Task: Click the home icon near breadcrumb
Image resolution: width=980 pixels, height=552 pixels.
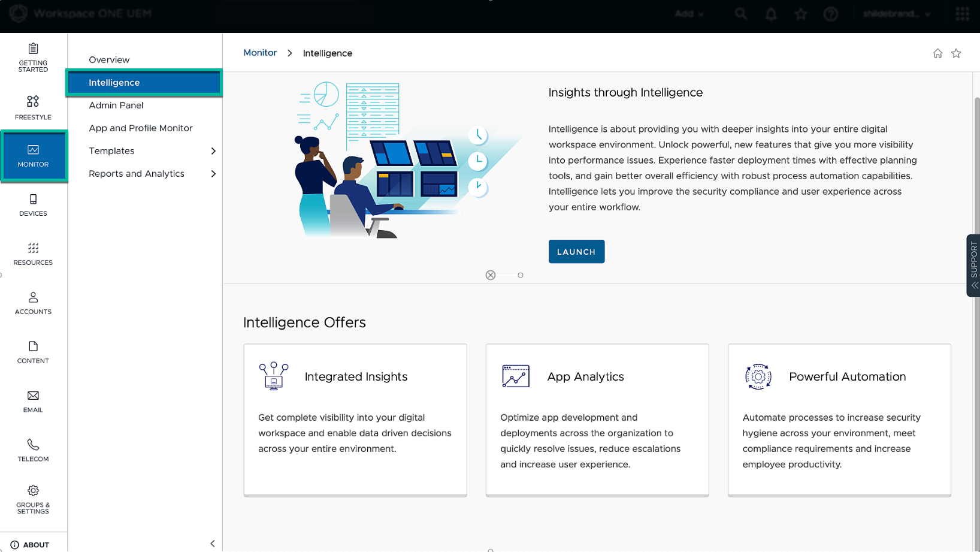Action: tap(937, 53)
